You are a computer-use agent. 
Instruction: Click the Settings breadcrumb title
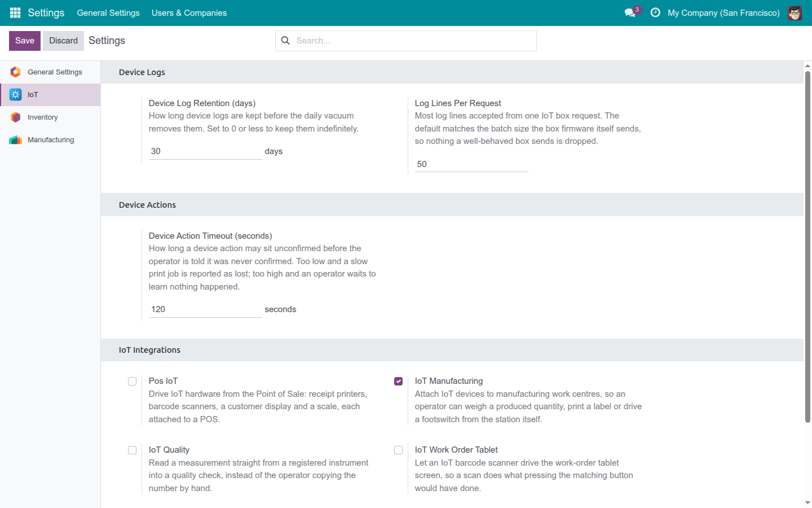coord(107,41)
